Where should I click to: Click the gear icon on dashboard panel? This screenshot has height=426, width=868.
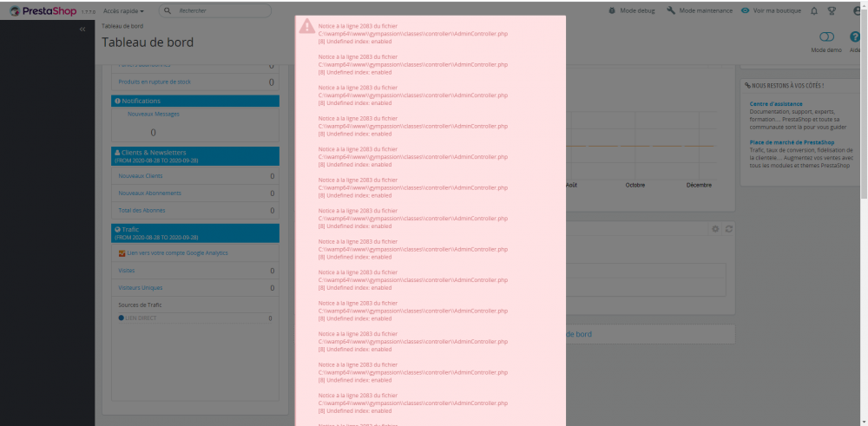coord(715,229)
